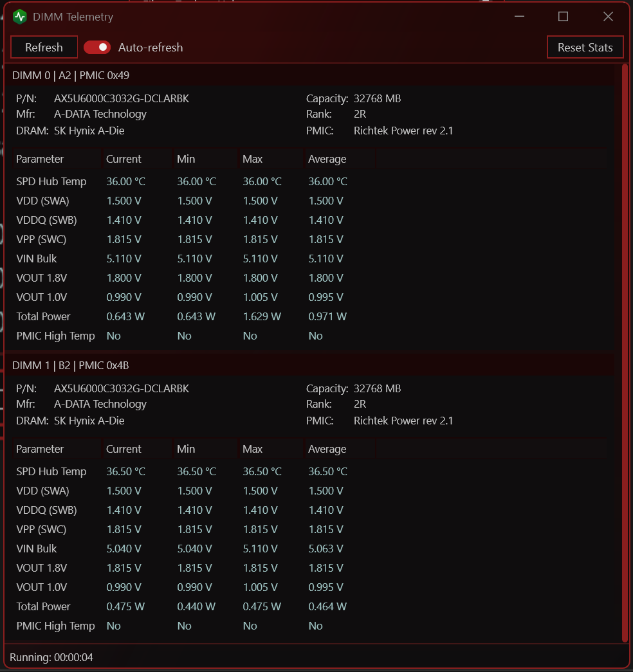Click the Parameter column header in DIMM 1 table
This screenshot has width=633, height=672.
point(57,449)
